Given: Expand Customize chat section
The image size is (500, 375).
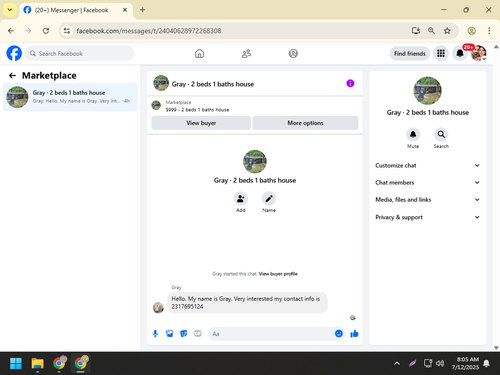Looking at the screenshot, I should [428, 165].
